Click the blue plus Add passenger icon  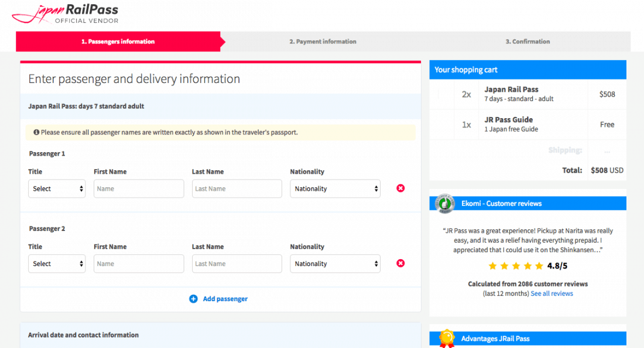coord(193,299)
